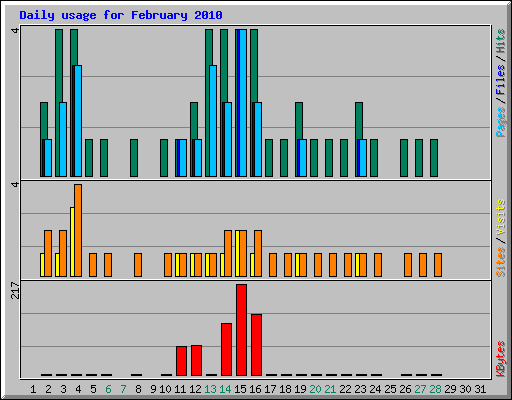Select the "Sites" legend label

coord(500,262)
